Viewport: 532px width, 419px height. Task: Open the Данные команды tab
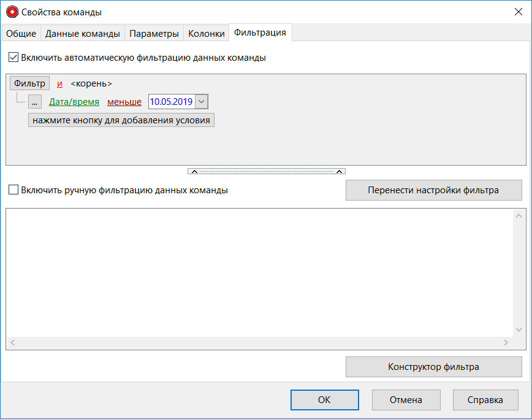pyautogui.click(x=82, y=34)
